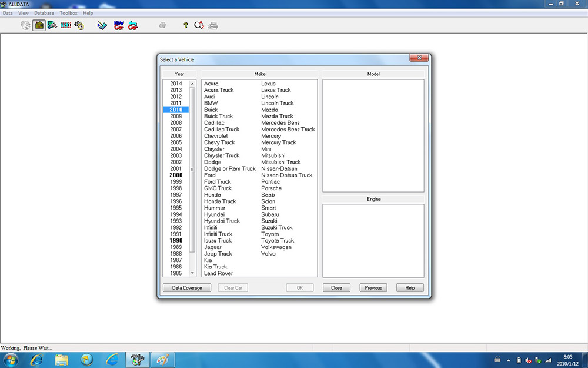Open Internet Explorer icon beside the ALLDATA taskbar button

112,360
